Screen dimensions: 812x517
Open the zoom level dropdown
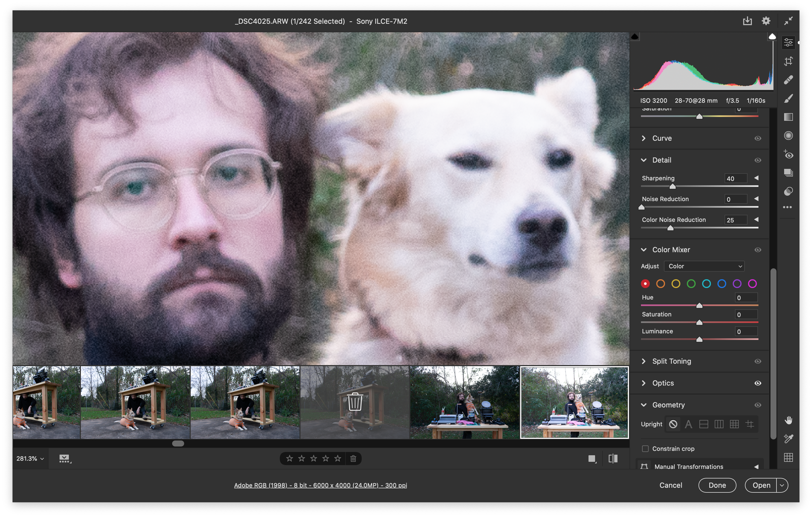(x=30, y=459)
